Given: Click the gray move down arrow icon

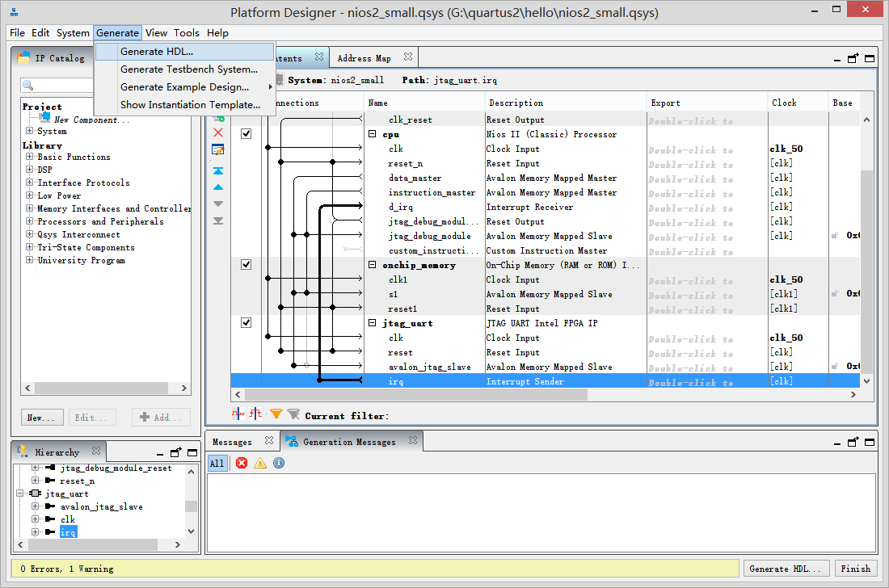Looking at the screenshot, I should (218, 204).
